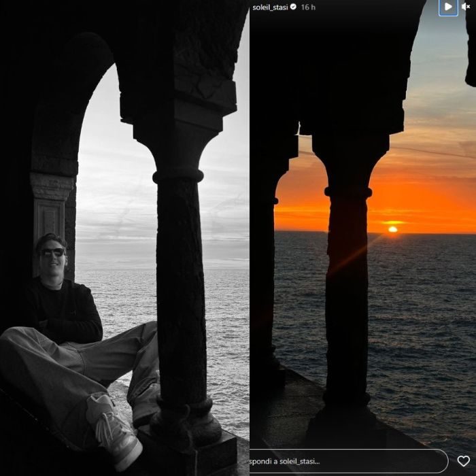Click the stone column in sunset photo
The height and width of the screenshot is (476, 476).
point(347,286)
